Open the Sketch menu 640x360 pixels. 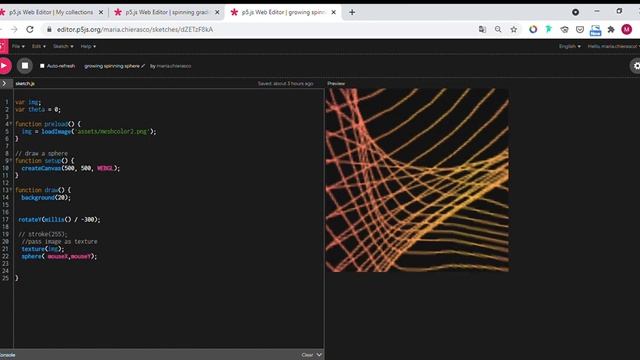(x=63, y=46)
